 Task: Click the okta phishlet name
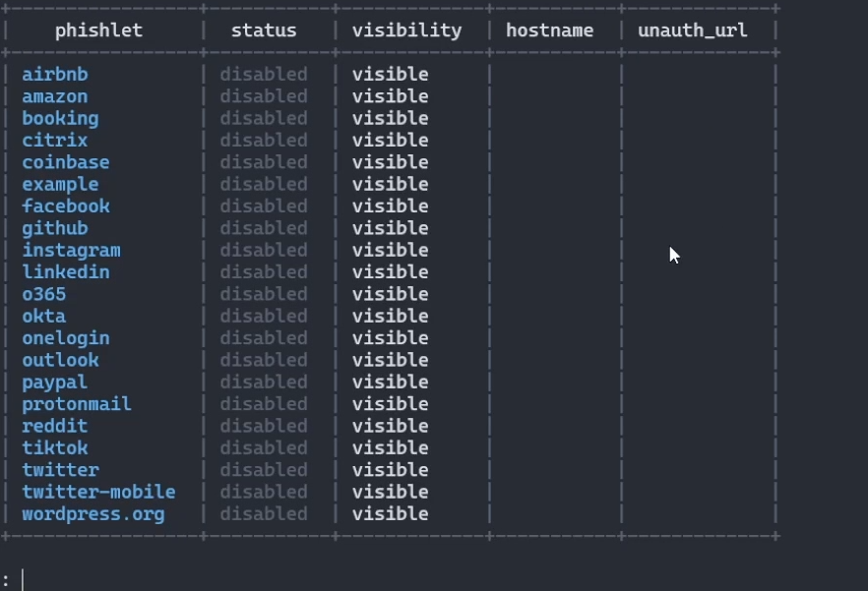pyautogui.click(x=44, y=317)
